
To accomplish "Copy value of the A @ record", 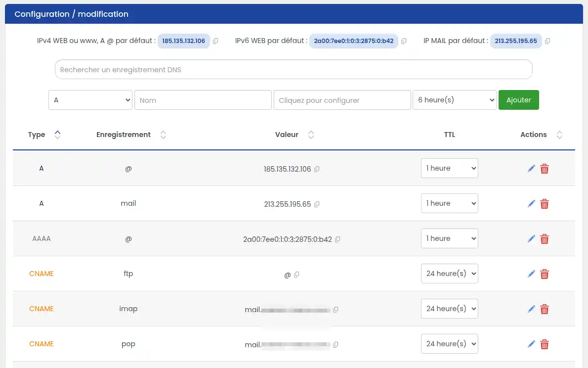I will point(317,169).
